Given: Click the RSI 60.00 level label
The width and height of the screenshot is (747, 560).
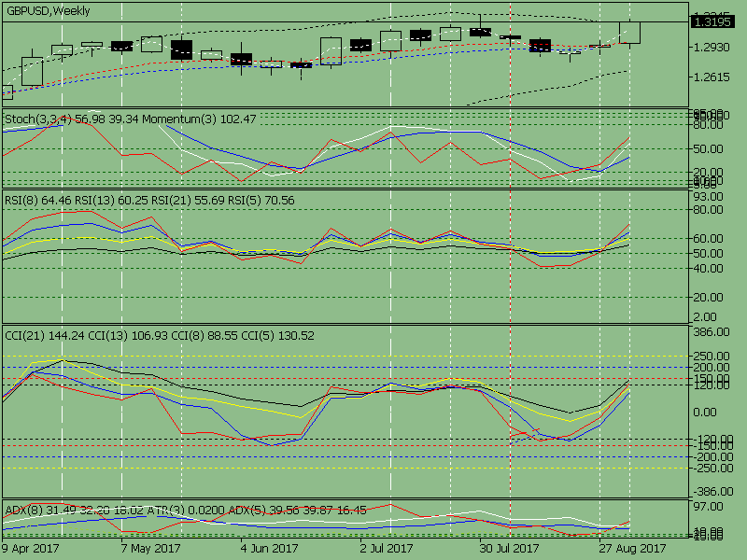Looking at the screenshot, I should 708,239.
